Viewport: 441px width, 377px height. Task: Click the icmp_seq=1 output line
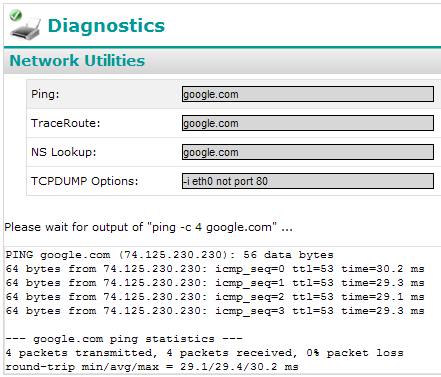(215, 283)
